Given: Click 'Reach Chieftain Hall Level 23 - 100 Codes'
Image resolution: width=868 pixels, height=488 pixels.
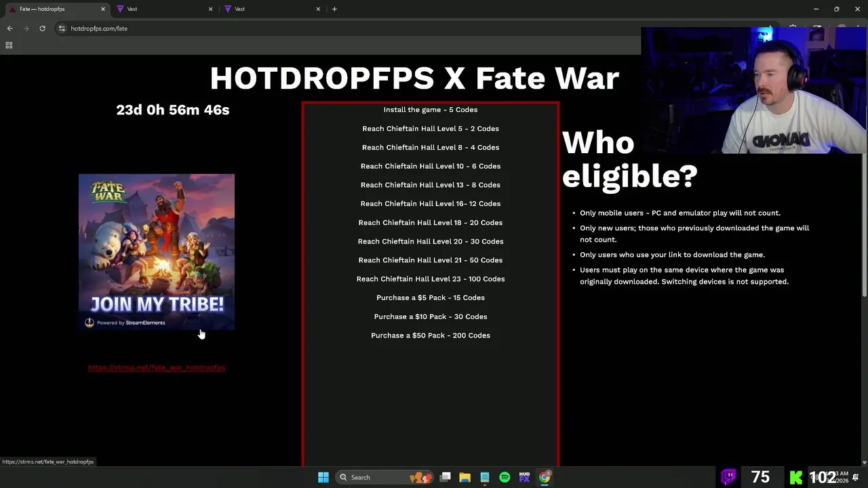Looking at the screenshot, I should click(x=431, y=279).
